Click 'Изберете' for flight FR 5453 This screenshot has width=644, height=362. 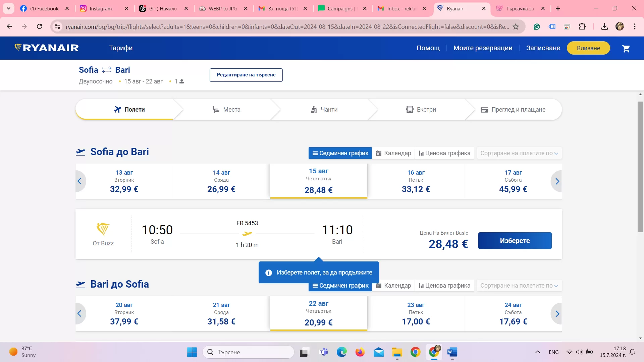coord(515,241)
